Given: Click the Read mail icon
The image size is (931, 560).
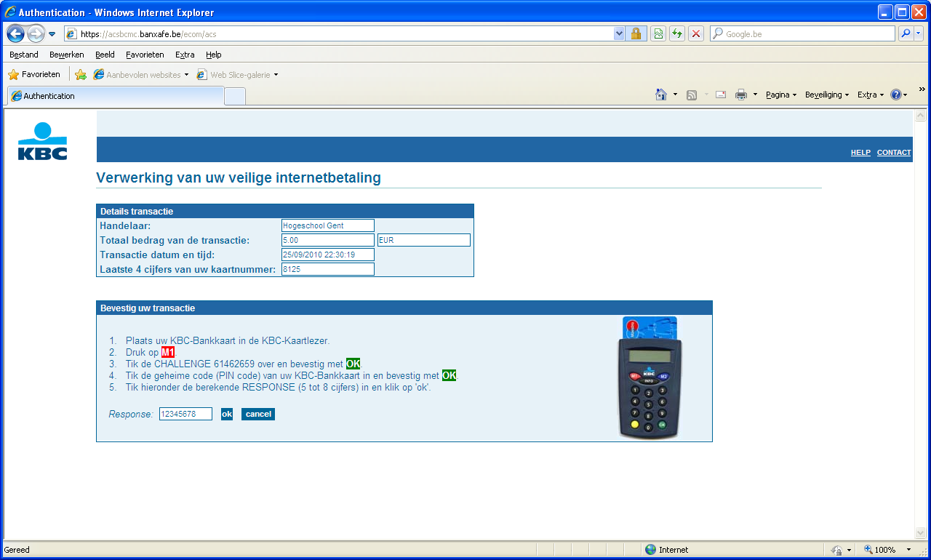Looking at the screenshot, I should click(x=721, y=95).
